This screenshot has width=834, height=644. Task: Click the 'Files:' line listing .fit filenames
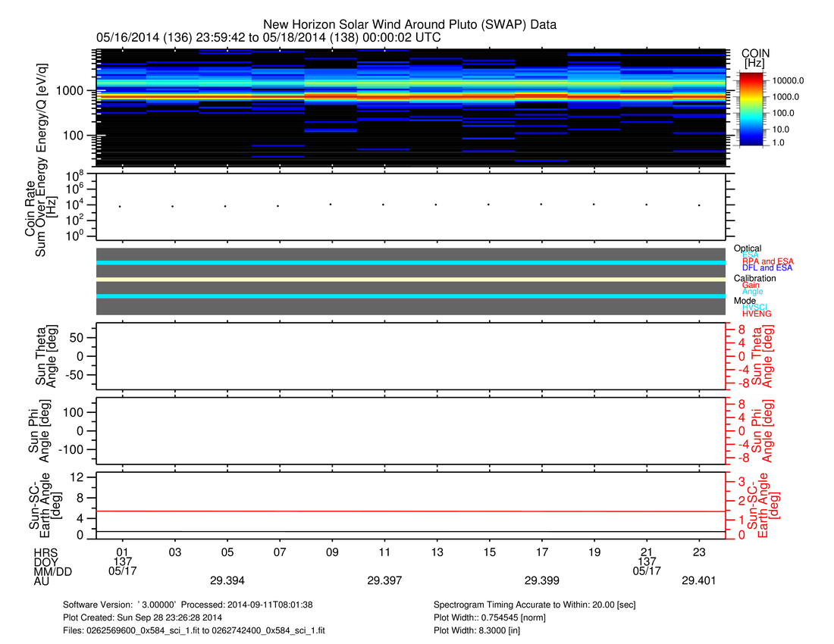pos(194,630)
